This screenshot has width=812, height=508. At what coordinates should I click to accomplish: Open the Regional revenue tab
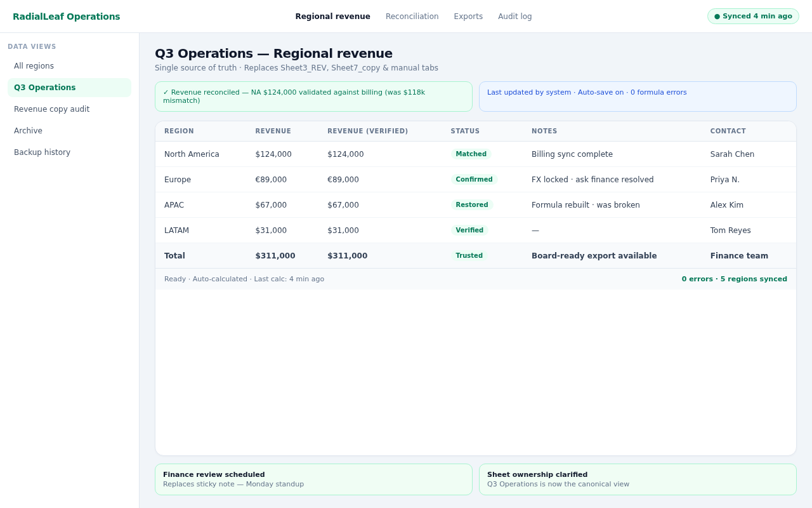(x=332, y=17)
